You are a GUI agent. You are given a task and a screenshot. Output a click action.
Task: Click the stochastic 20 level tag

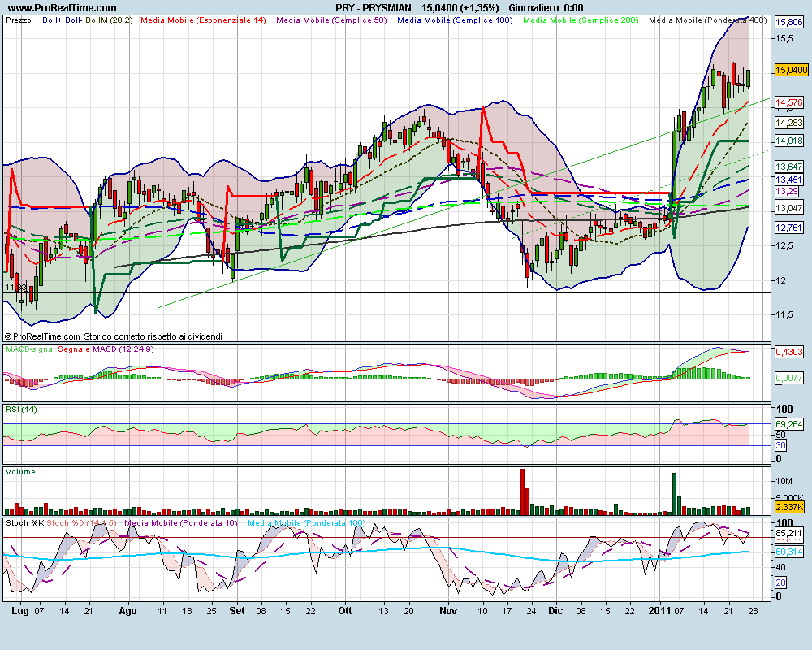(780, 583)
